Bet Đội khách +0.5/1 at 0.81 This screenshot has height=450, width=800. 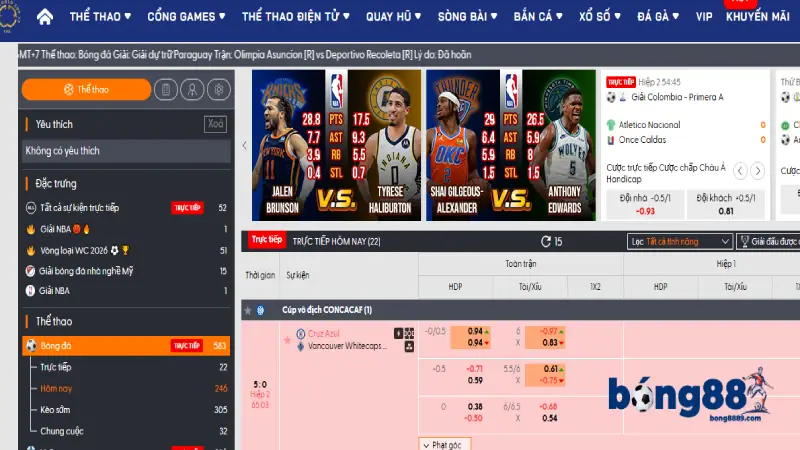tap(726, 204)
